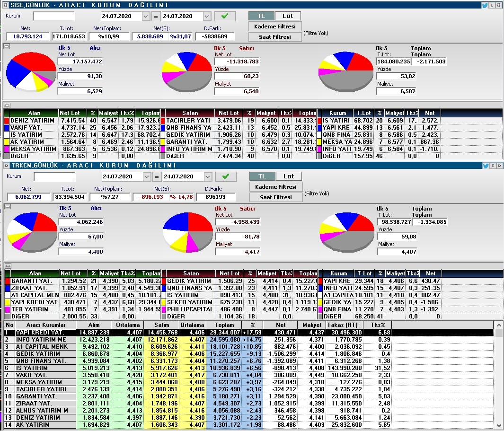Image resolution: width=504 pixels, height=431 pixels.
Task: Click the 143.990.200 Takas cell
Action: pos(345,368)
